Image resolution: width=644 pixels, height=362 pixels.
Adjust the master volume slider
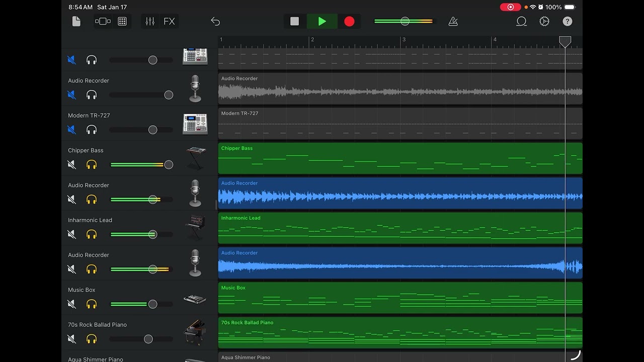coord(404,21)
